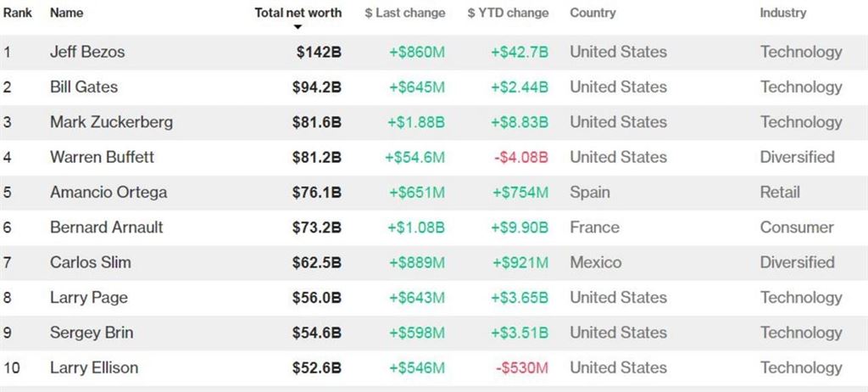This screenshot has width=868, height=392.
Task: Sort table by Name header
Action: pos(65,13)
